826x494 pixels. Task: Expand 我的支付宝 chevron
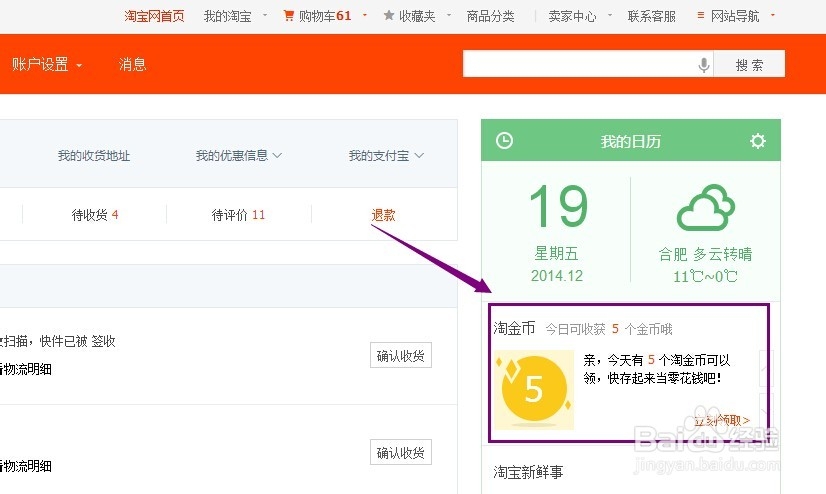(x=419, y=155)
